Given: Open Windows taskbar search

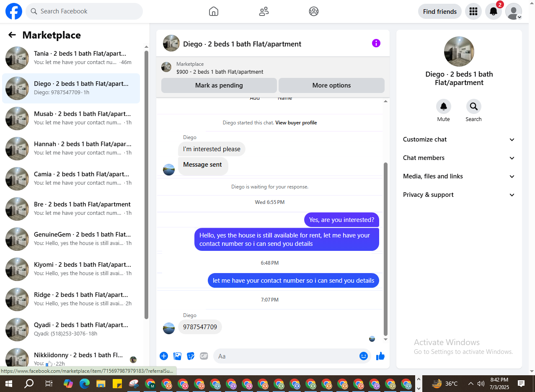Looking at the screenshot, I should (29, 384).
